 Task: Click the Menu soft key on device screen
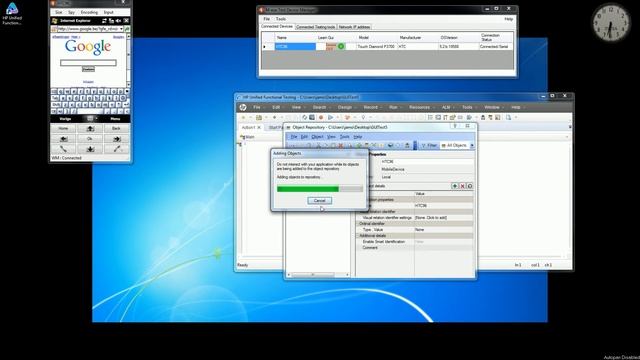point(115,119)
